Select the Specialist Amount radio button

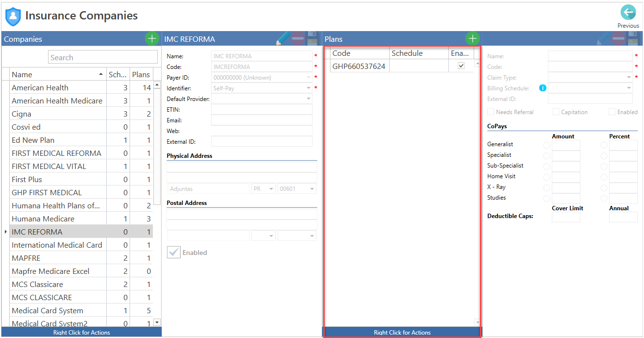click(546, 155)
